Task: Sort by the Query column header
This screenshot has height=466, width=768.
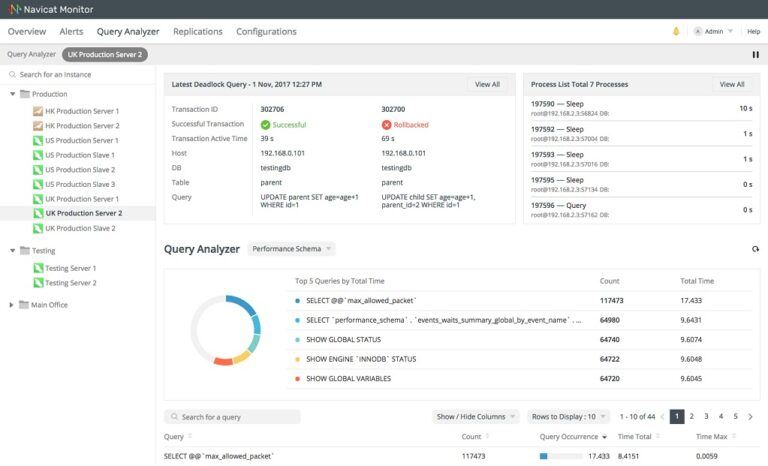Action: pyautogui.click(x=178, y=436)
